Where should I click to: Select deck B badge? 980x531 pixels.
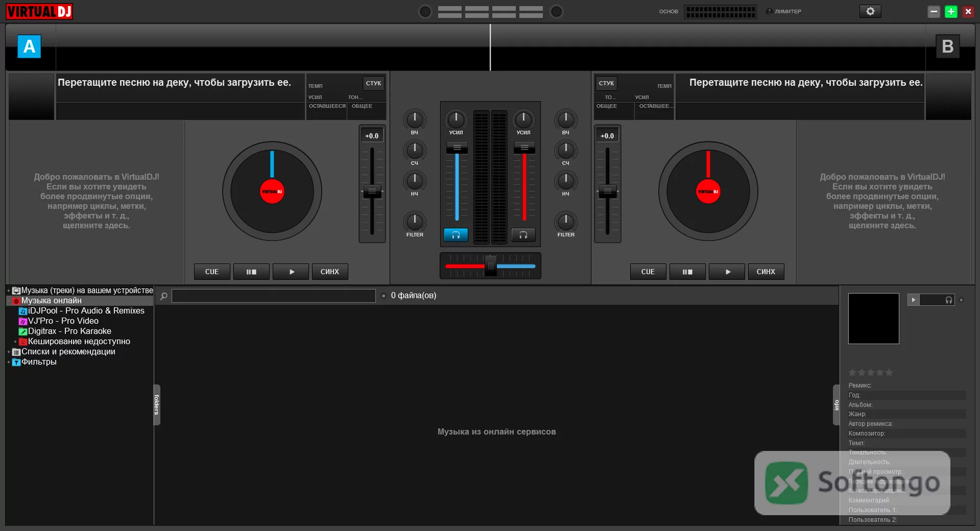948,46
